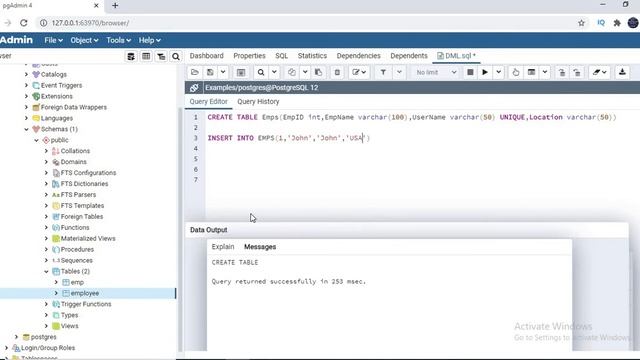Open the Tools menu
640x360 pixels.
[x=118, y=40]
